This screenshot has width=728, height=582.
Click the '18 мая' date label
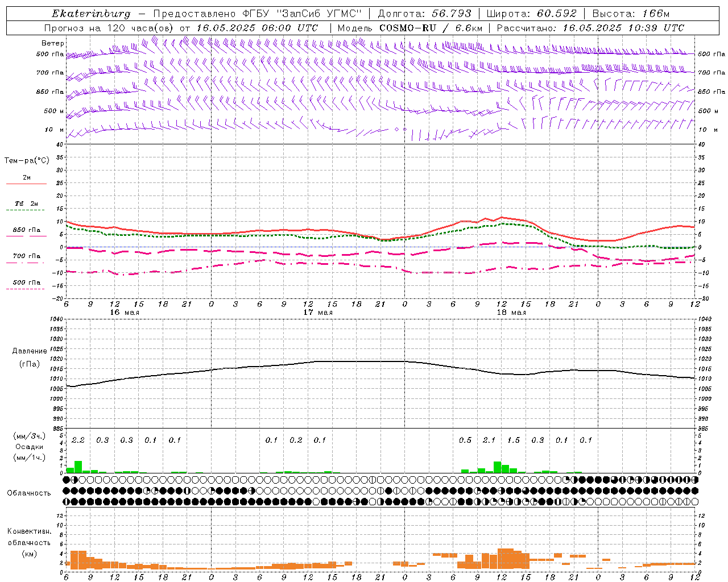[x=511, y=313]
